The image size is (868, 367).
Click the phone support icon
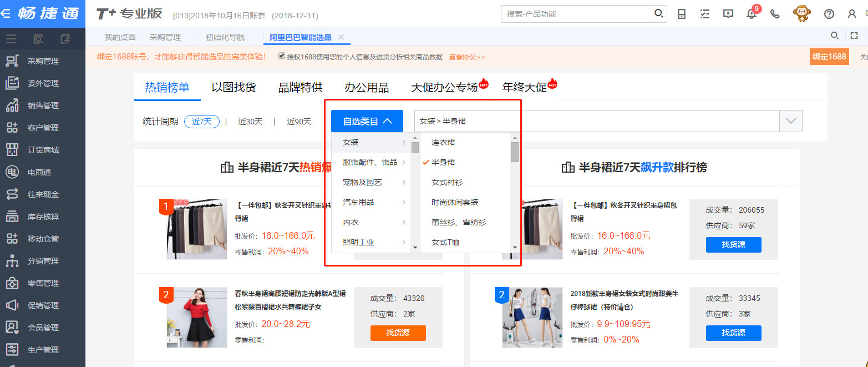coord(775,14)
